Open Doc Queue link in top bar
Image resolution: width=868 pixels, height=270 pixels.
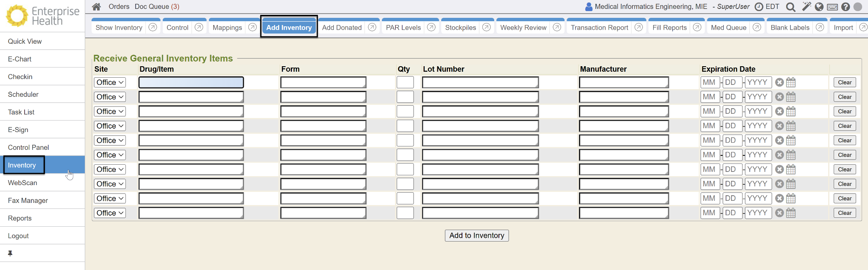click(x=157, y=7)
